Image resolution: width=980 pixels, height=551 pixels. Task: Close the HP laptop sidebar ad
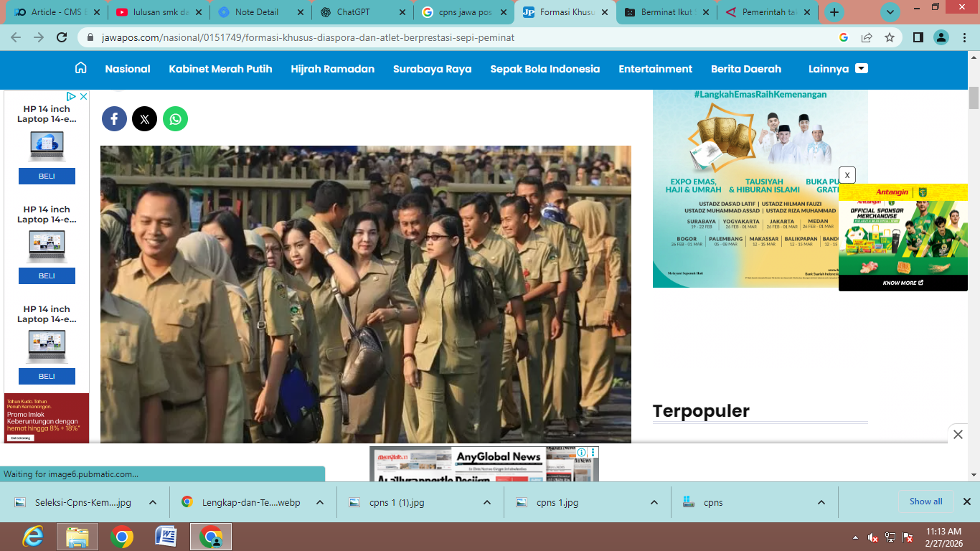[x=83, y=96]
